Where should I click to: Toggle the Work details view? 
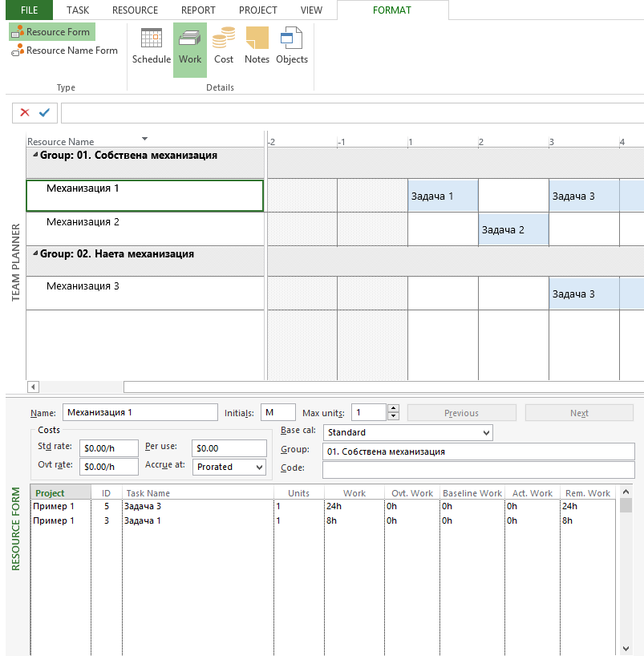(190, 47)
